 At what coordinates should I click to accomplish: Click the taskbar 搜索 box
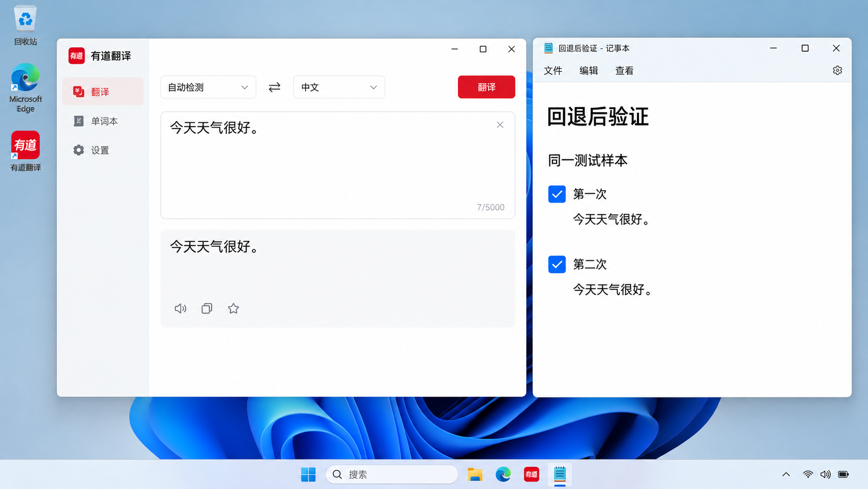click(x=392, y=474)
